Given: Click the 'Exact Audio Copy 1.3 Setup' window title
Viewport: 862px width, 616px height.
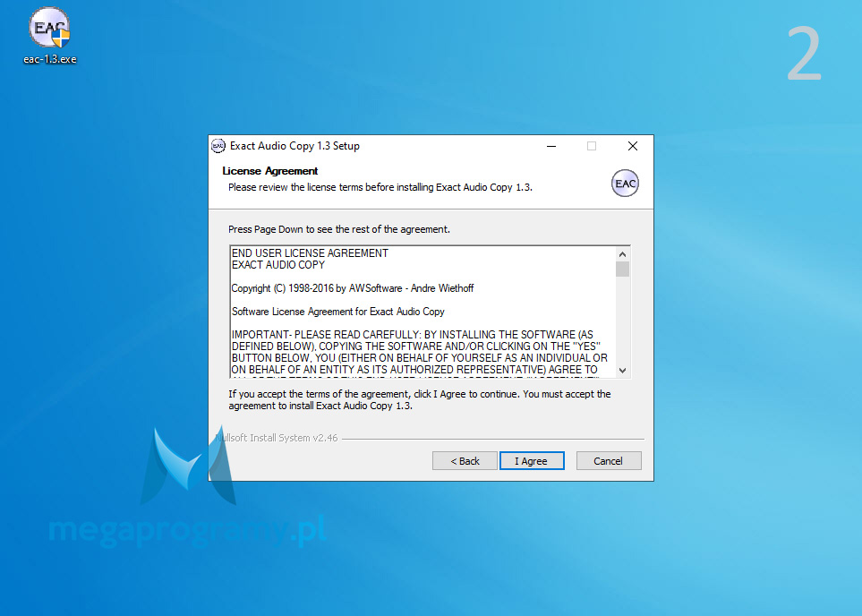Looking at the screenshot, I should (294, 146).
